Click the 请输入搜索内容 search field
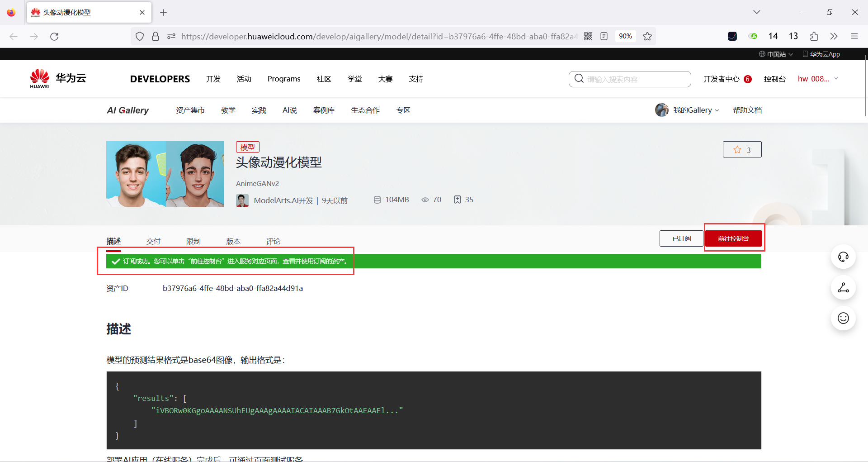The image size is (868, 462). pyautogui.click(x=629, y=79)
